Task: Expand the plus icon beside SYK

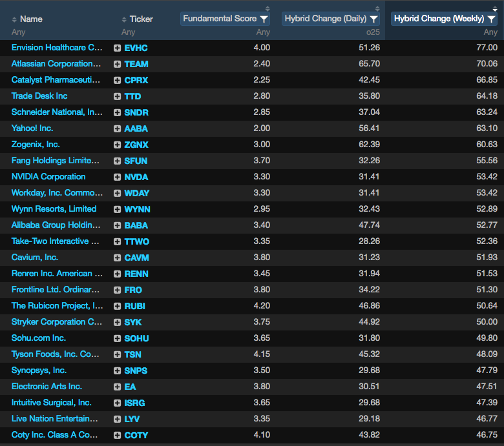Action: point(118,322)
